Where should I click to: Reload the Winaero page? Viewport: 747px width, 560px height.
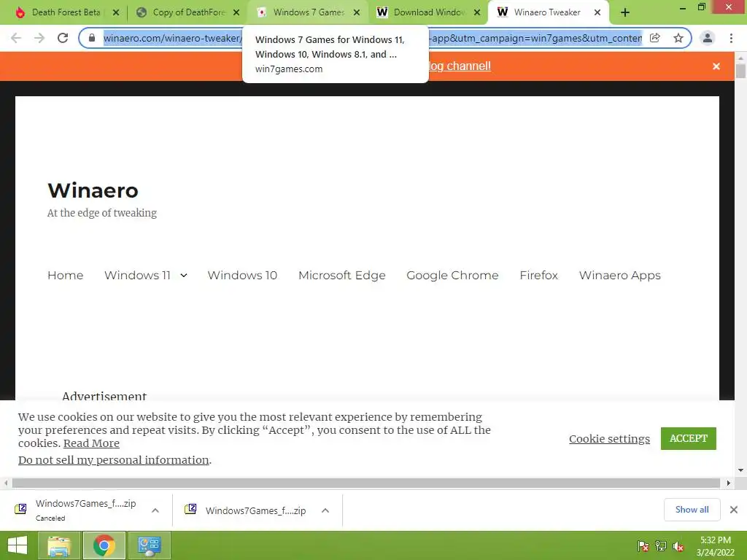(x=63, y=38)
